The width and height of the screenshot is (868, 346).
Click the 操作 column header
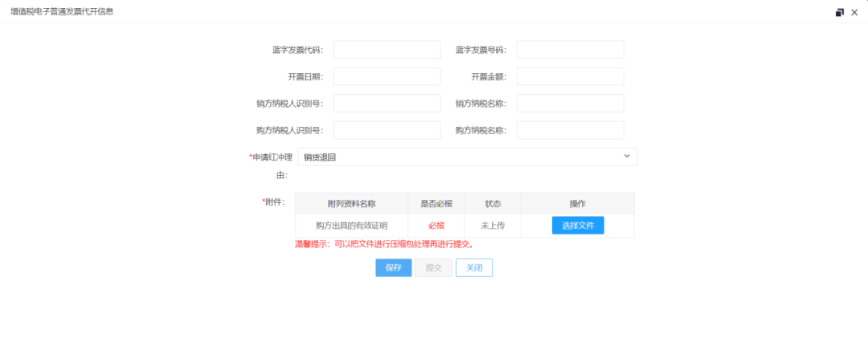click(x=578, y=203)
